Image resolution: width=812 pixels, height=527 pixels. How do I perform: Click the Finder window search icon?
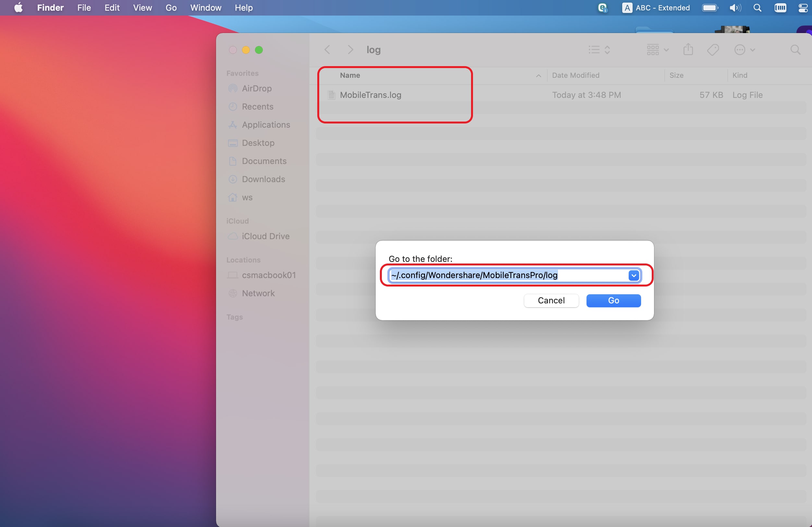(795, 50)
